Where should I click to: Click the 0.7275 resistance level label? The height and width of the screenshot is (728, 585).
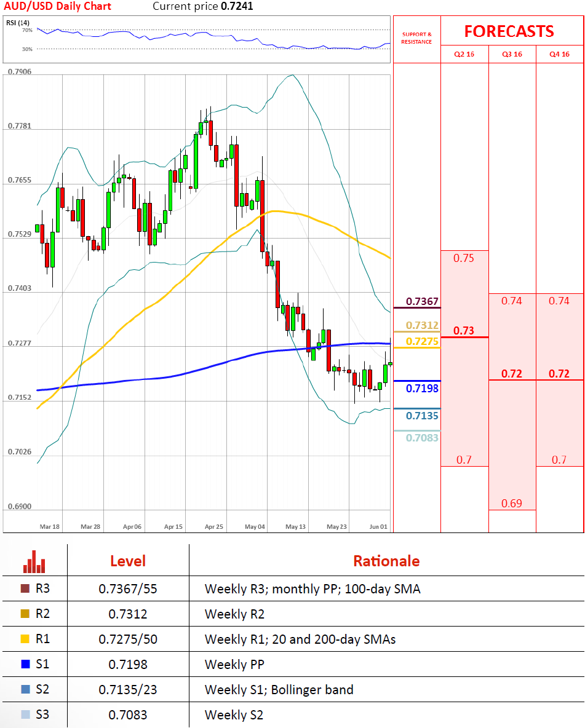point(422,341)
